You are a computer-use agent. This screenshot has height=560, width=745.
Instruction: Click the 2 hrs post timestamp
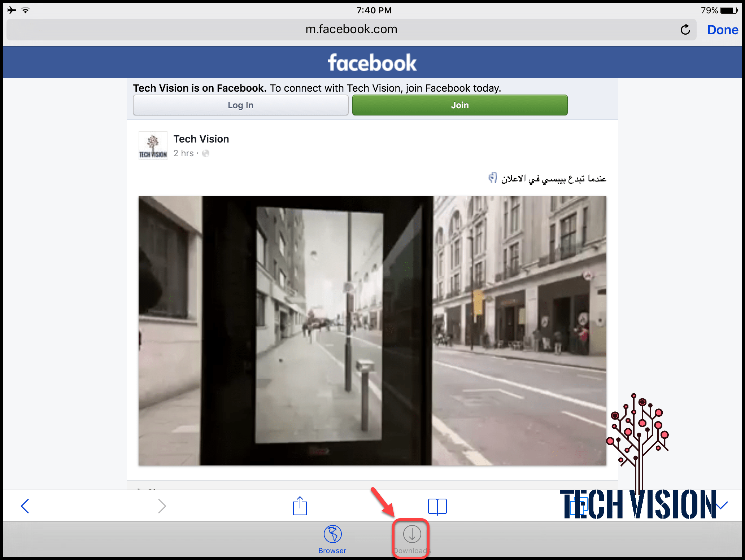click(183, 153)
